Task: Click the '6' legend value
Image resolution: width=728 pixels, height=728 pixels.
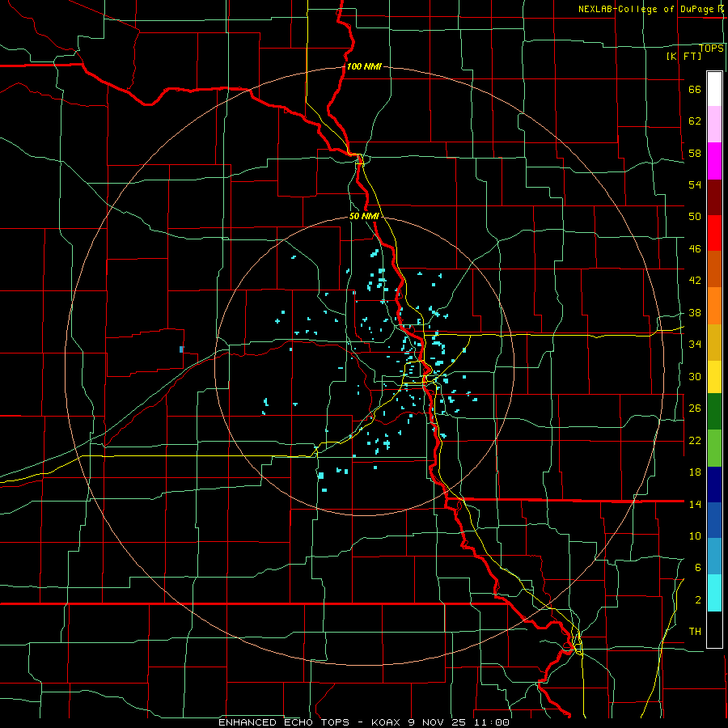Action: point(697,568)
